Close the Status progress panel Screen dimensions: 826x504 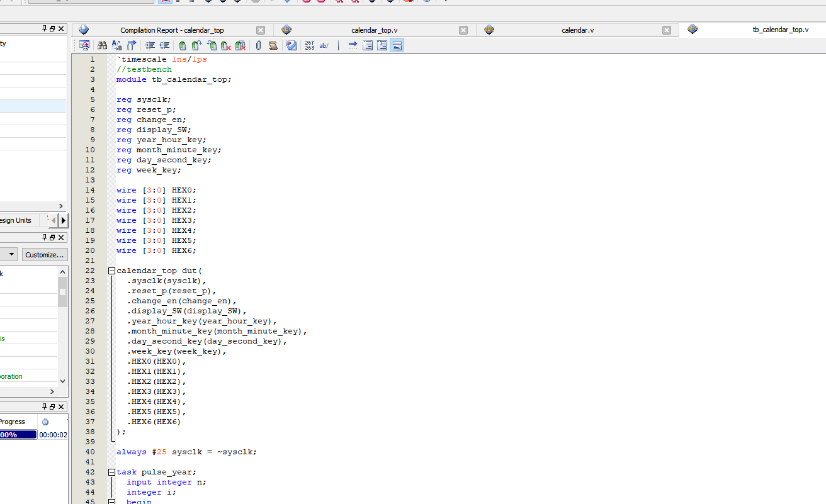61,406
